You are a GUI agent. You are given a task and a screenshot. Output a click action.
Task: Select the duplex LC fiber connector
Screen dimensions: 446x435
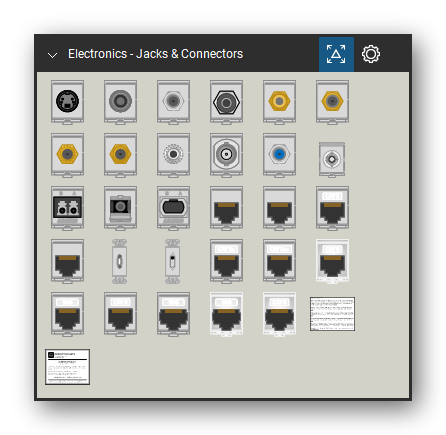click(67, 208)
